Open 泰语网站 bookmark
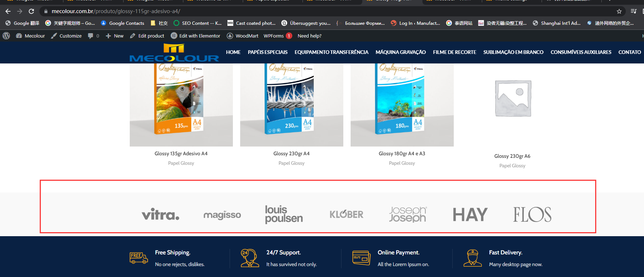 pos(459,23)
